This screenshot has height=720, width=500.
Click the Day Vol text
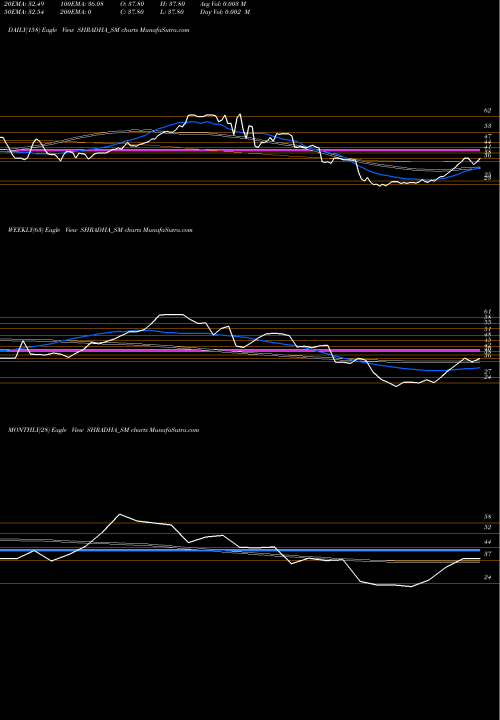[x=225, y=12]
